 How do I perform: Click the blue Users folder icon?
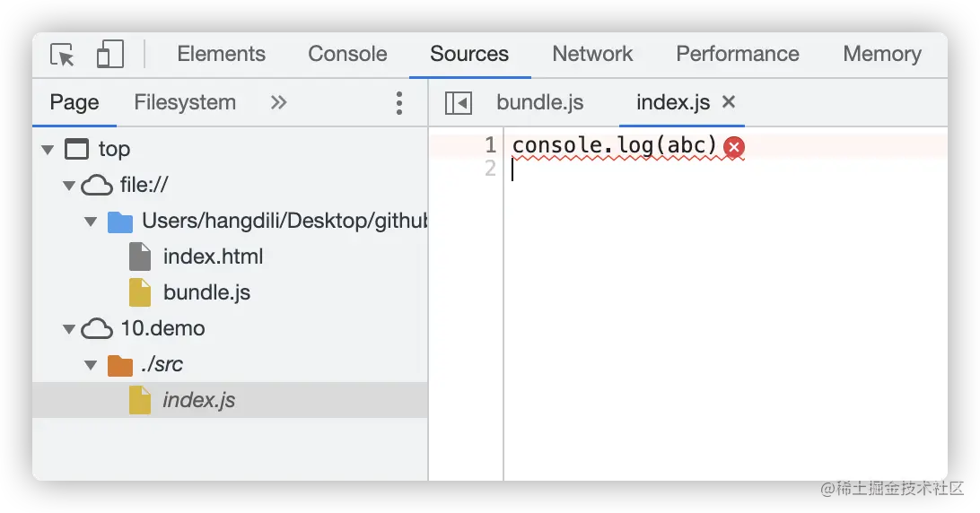pos(120,222)
